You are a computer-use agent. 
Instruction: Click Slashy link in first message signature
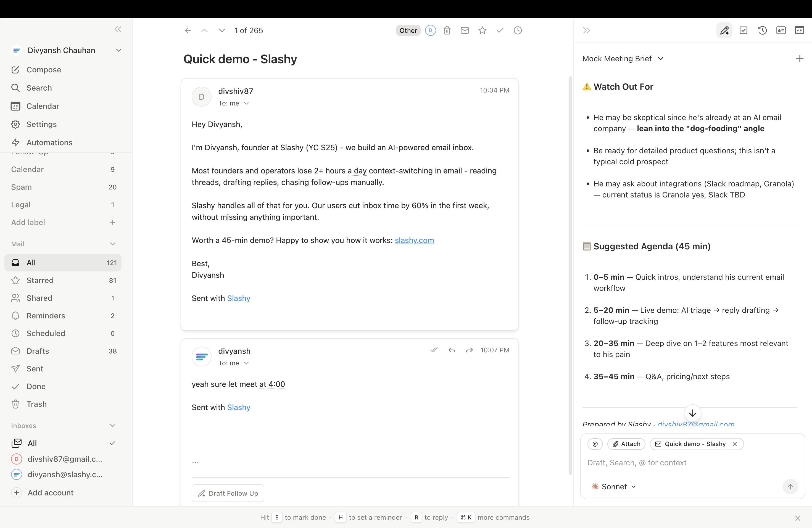click(x=238, y=299)
